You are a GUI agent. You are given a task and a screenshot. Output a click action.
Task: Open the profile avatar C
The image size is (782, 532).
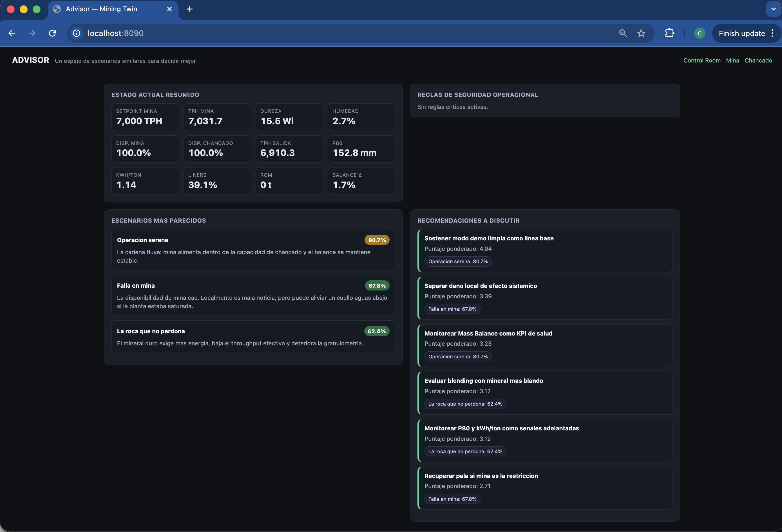(700, 33)
